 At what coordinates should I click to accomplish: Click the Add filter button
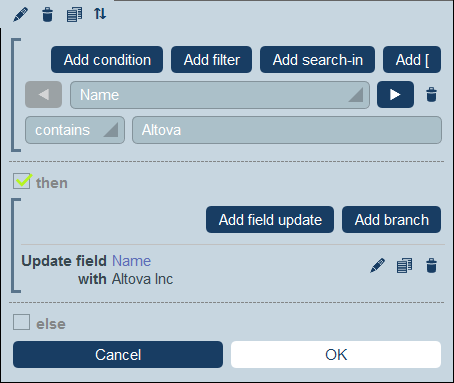(211, 60)
